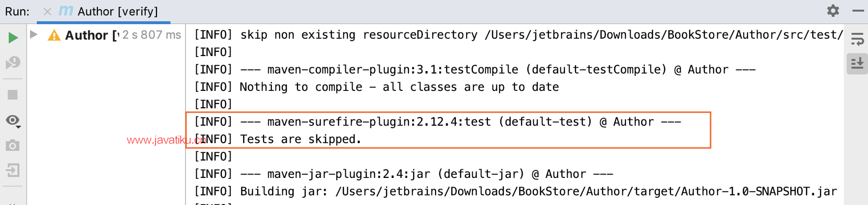Stop the running process via square icon
The width and height of the screenshot is (868, 205).
13,95
